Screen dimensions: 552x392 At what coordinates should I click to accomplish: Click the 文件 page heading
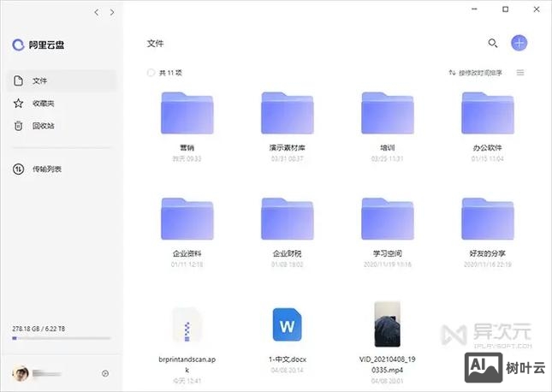point(155,44)
